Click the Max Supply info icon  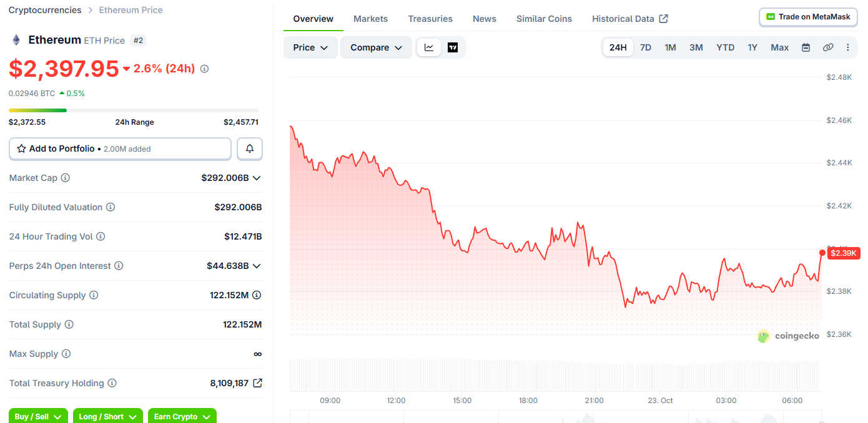pos(66,354)
